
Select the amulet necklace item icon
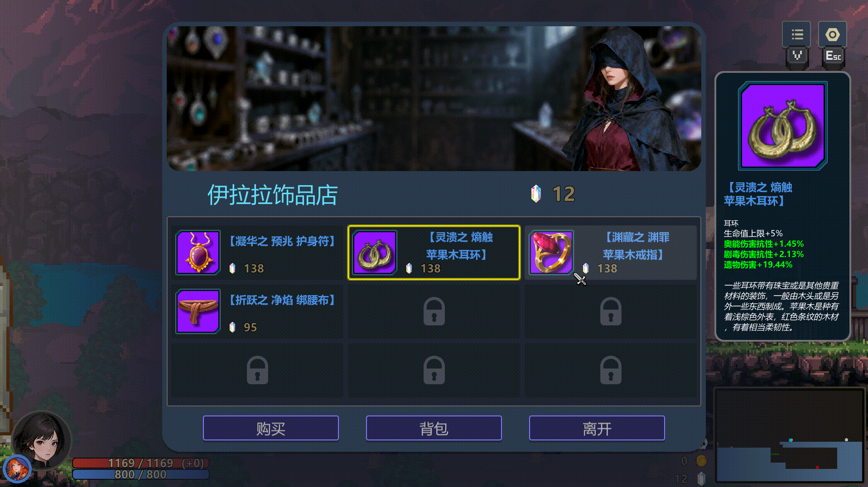[x=198, y=253]
